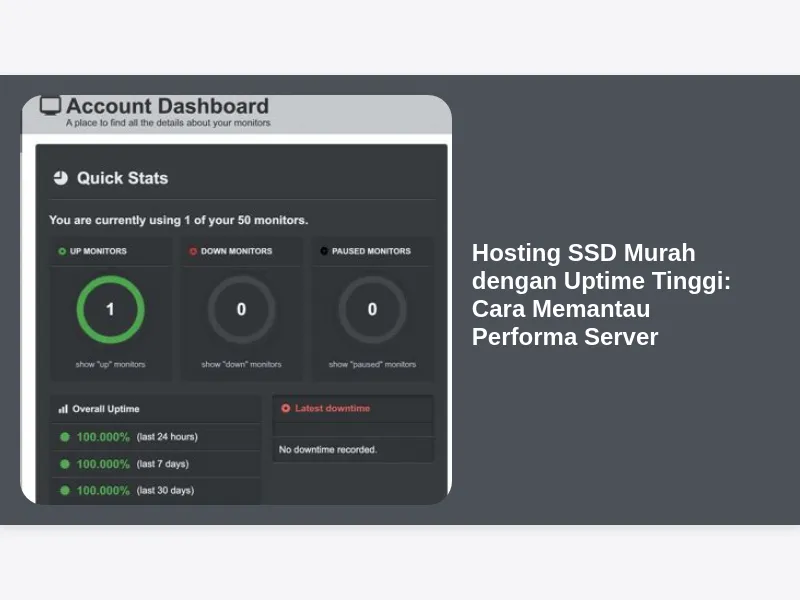Open the show "paused" monitors link
The width and height of the screenshot is (800, 600).
click(x=372, y=364)
